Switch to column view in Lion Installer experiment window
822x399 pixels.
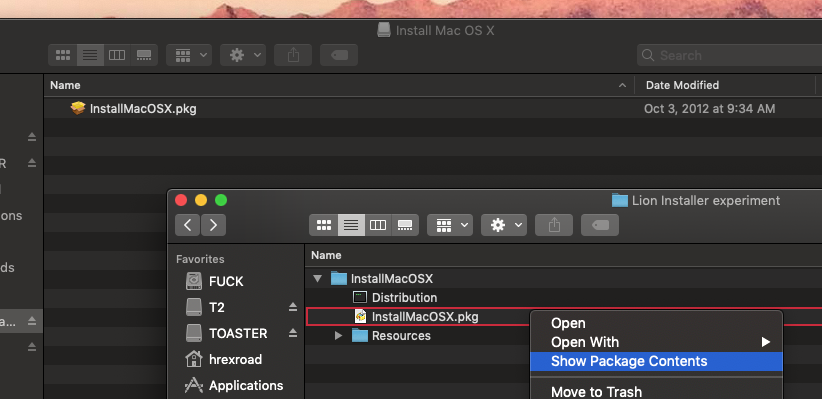pyautogui.click(x=378, y=225)
